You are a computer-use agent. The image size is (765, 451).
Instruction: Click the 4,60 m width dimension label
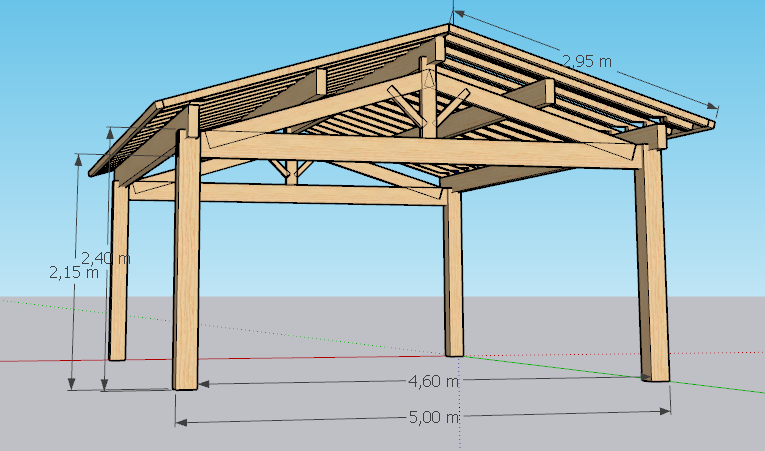pyautogui.click(x=433, y=381)
